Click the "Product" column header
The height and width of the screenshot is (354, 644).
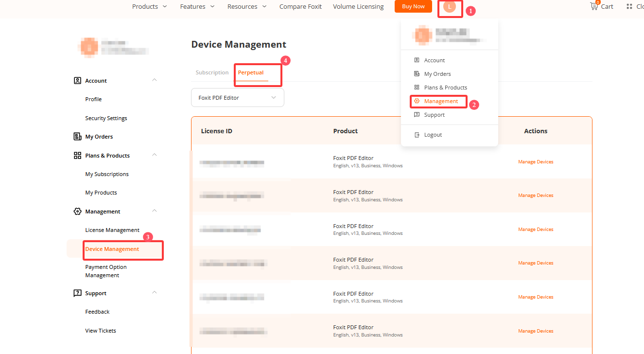coord(346,131)
